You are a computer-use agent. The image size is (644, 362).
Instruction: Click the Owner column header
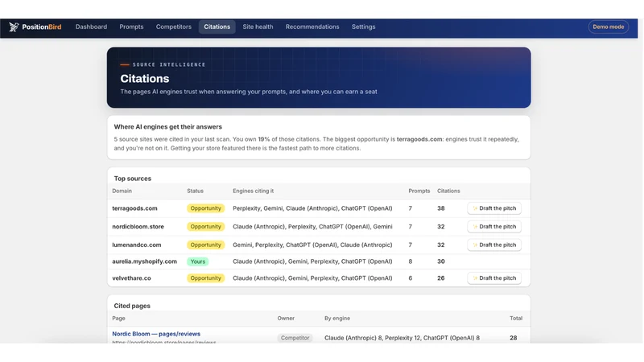click(x=286, y=318)
